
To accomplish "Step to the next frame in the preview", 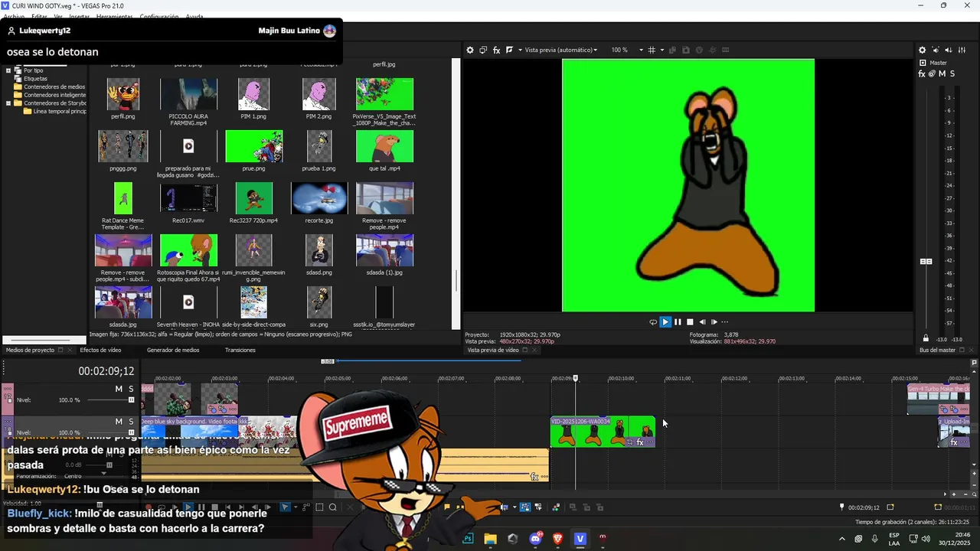I will [x=714, y=322].
